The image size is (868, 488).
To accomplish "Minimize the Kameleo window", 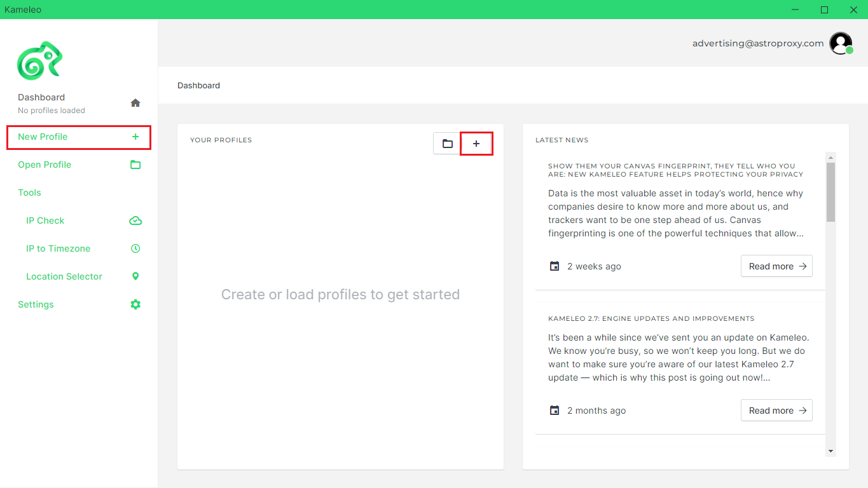I will pos(795,10).
